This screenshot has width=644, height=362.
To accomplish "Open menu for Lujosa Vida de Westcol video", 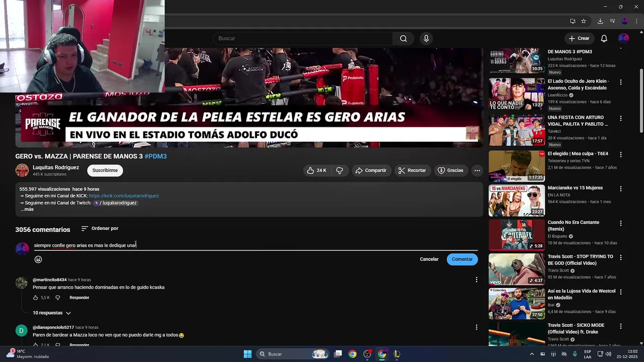I will [620, 292].
